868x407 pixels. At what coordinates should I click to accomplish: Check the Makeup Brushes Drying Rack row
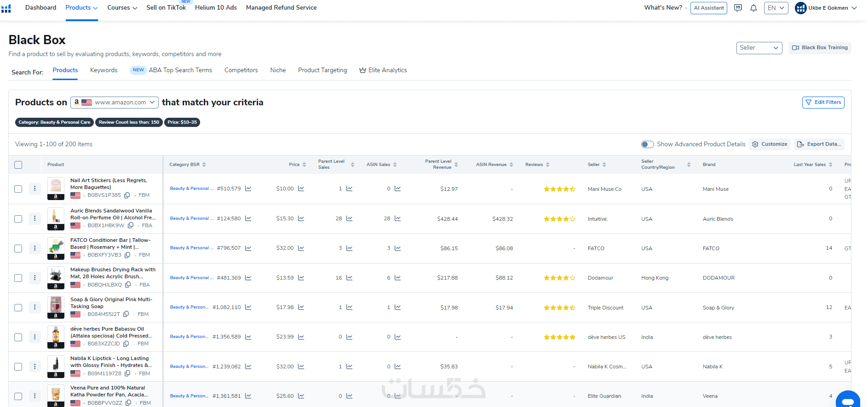coord(18,278)
